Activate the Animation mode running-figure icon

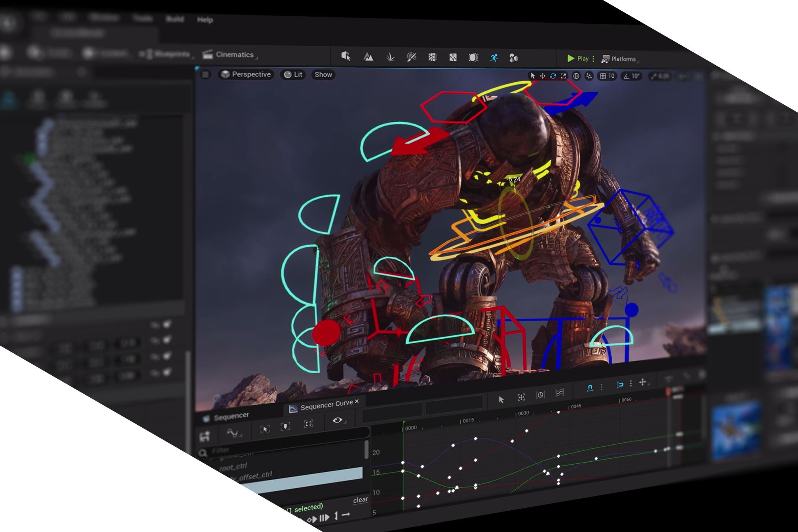494,58
